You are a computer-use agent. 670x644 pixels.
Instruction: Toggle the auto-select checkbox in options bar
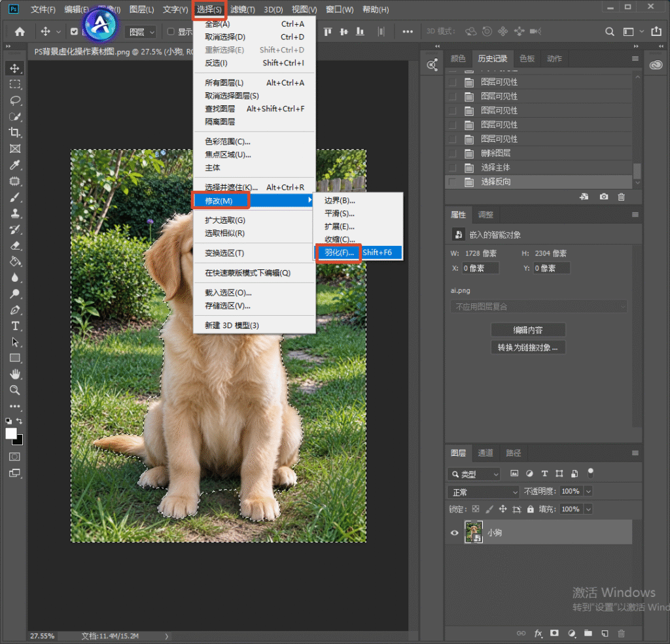click(74, 31)
